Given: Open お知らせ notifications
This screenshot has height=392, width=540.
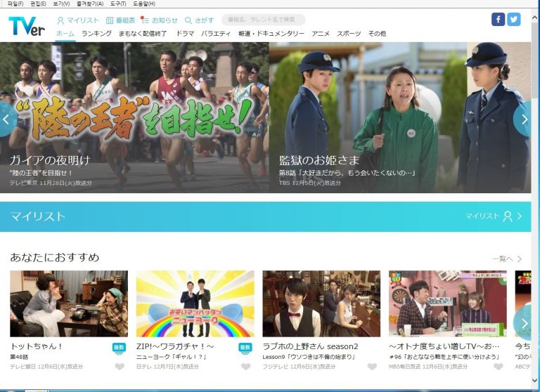Looking at the screenshot, I should click(x=159, y=20).
